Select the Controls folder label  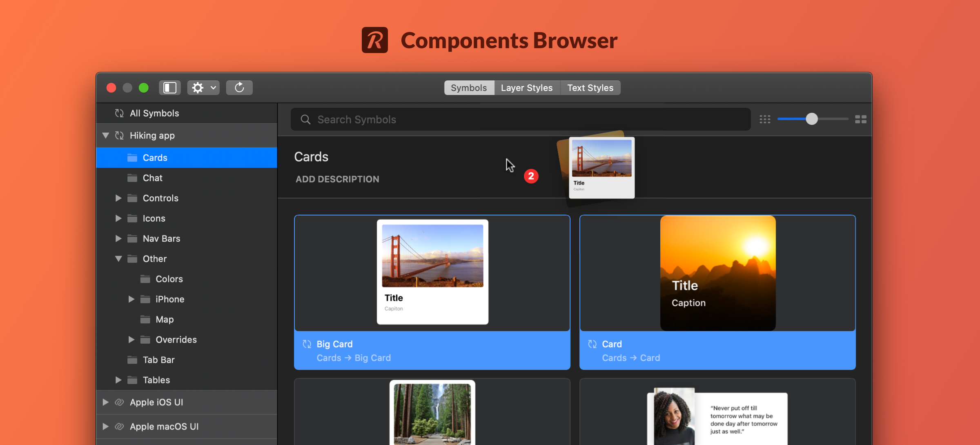point(160,198)
